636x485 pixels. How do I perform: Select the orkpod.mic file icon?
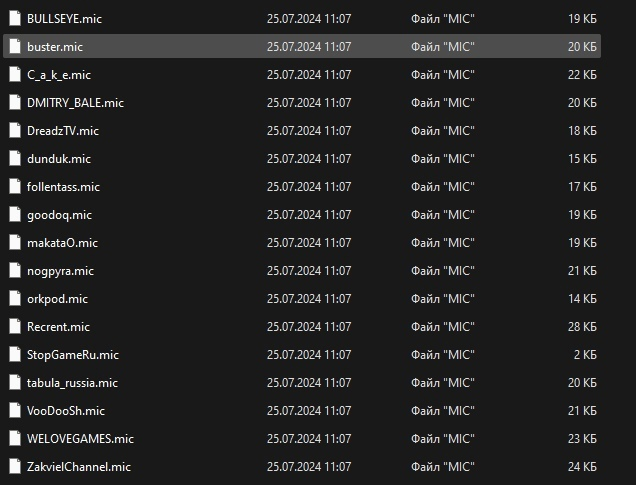(x=15, y=298)
